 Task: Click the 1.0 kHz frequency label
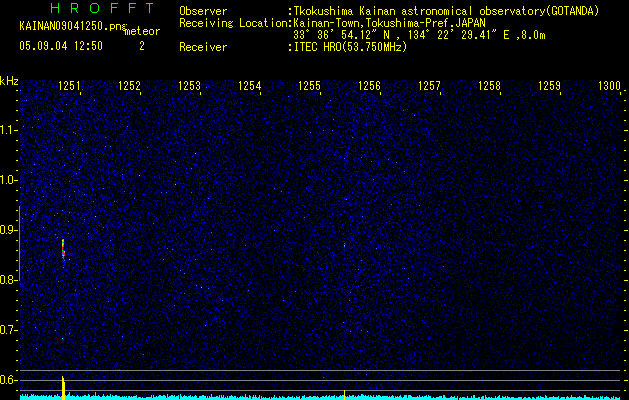[7, 180]
